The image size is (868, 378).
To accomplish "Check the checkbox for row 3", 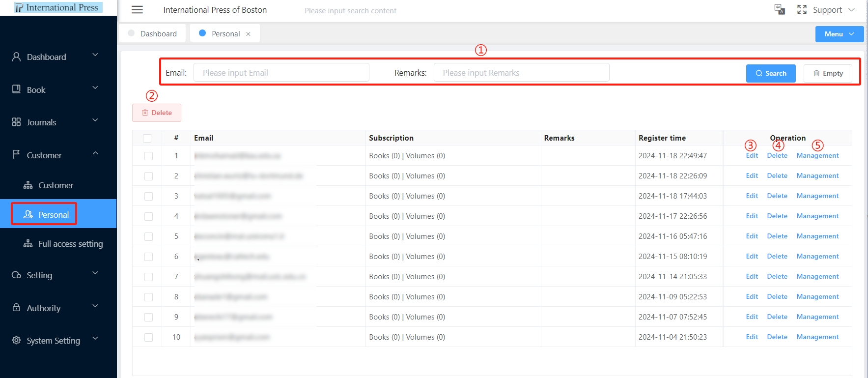I will [x=148, y=196].
